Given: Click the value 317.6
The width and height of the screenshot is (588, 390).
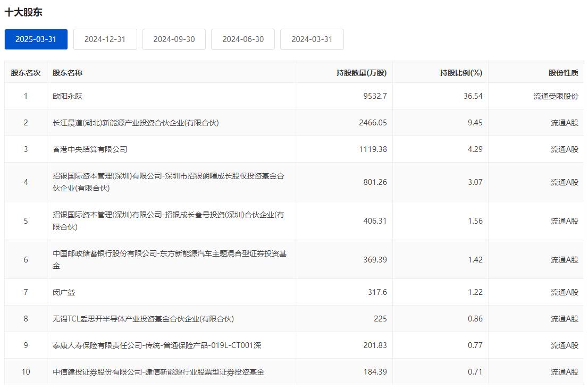Looking at the screenshot, I should (377, 292).
